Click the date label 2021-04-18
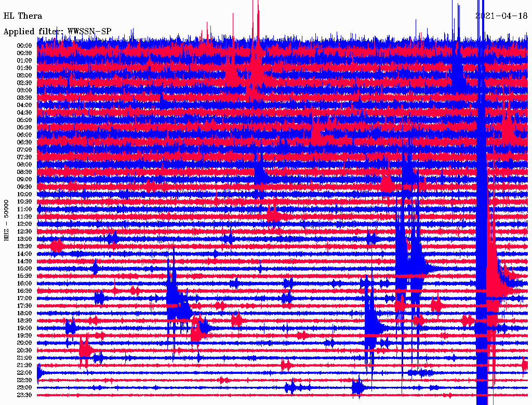 (501, 16)
